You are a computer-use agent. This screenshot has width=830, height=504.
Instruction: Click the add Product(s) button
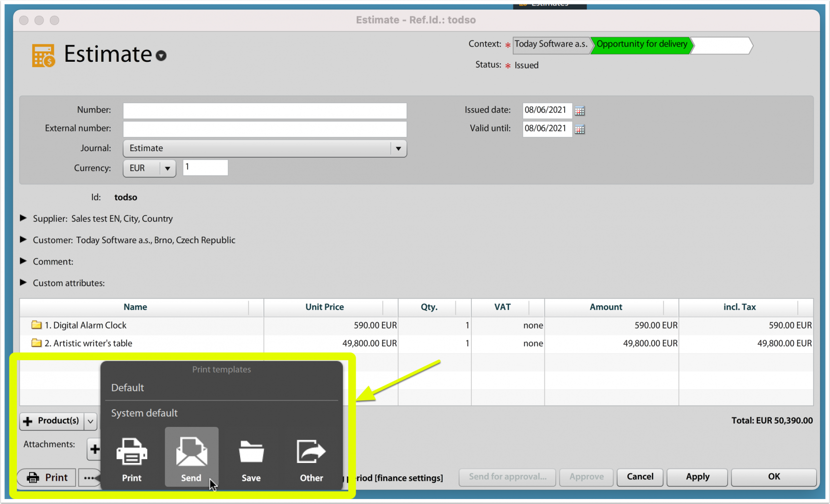[52, 421]
